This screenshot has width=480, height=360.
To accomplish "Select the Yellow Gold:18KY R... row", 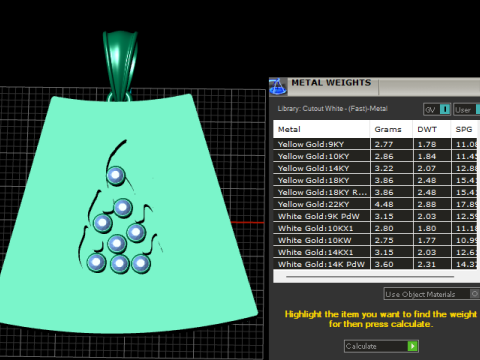I will point(375,192).
